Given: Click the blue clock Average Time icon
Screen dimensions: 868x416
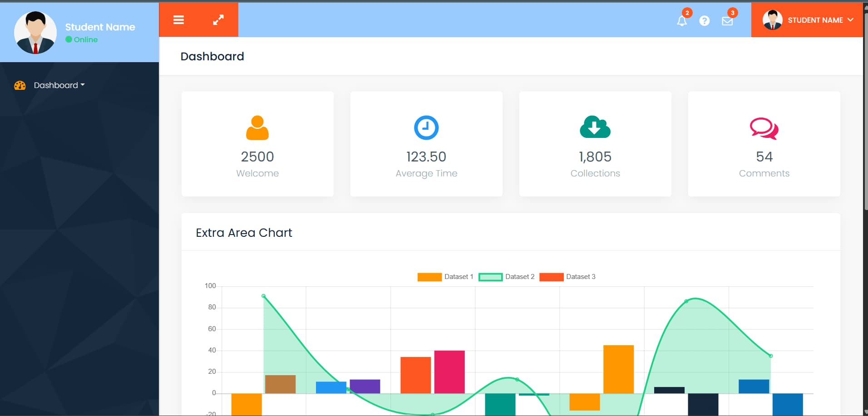Looking at the screenshot, I should coord(426,128).
